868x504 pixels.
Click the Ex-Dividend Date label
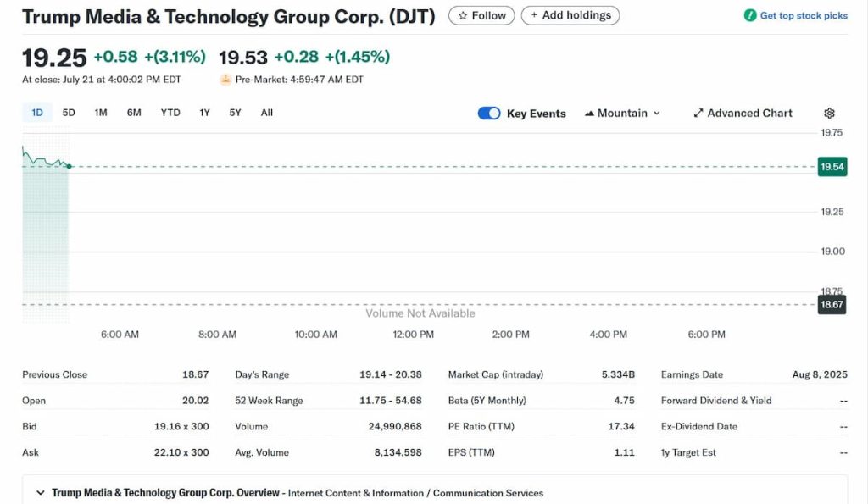point(698,427)
